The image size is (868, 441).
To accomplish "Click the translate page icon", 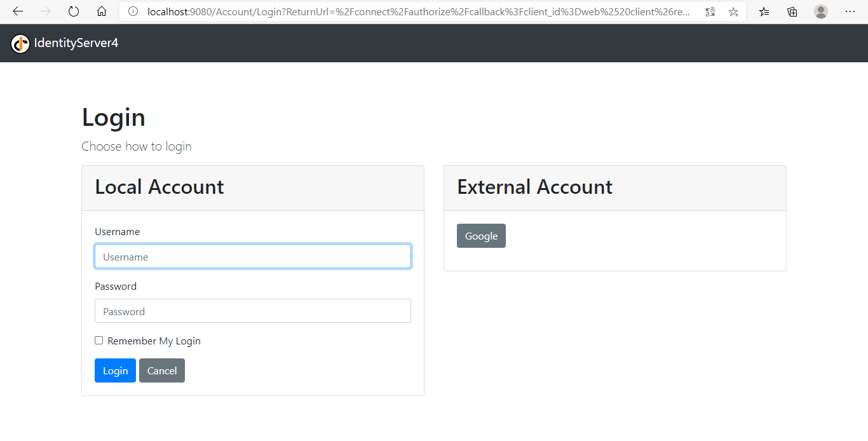I will tap(710, 11).
